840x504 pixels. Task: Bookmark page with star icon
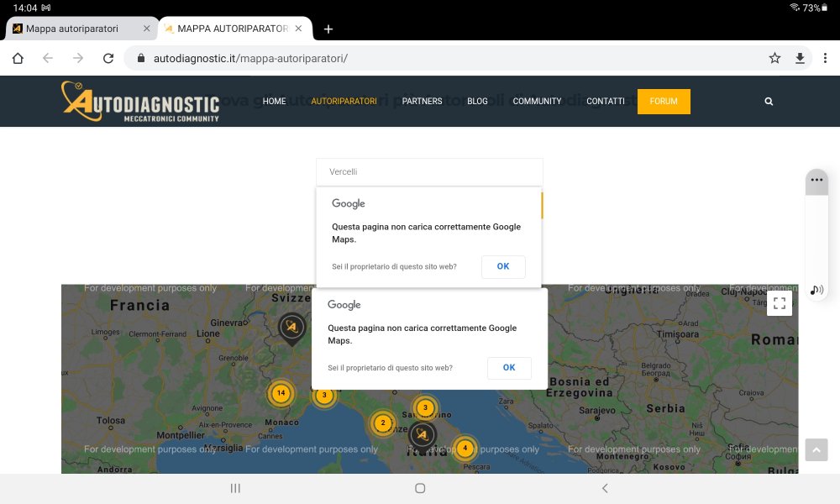[774, 58]
